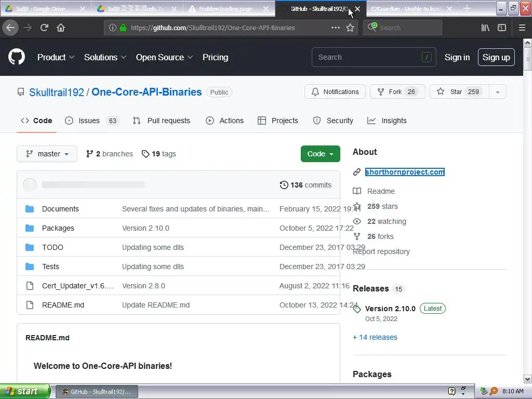Screen dimensions: 532x399
Task: Open the Pricing page
Action: pyautogui.click(x=216, y=57)
